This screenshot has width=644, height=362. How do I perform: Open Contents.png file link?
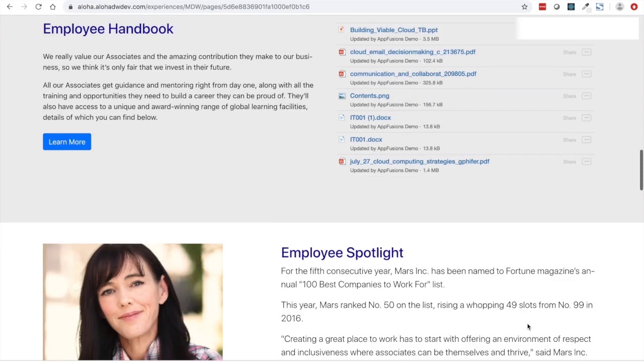click(369, 96)
